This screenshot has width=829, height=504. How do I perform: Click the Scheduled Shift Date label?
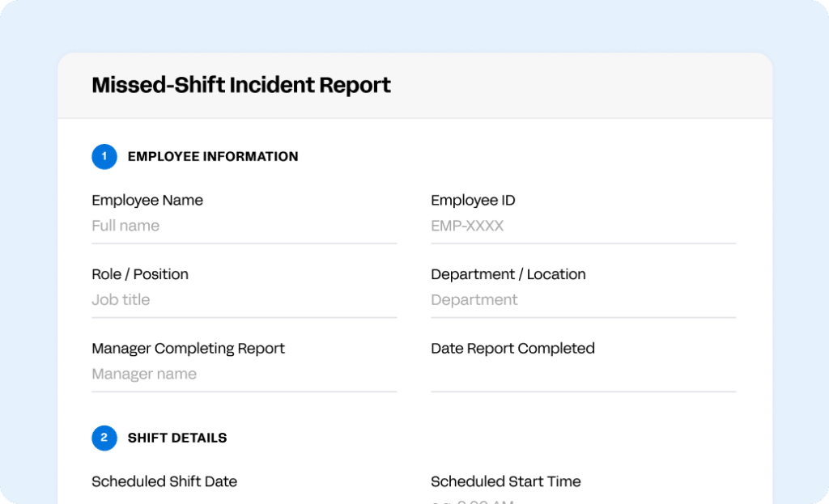[164, 481]
